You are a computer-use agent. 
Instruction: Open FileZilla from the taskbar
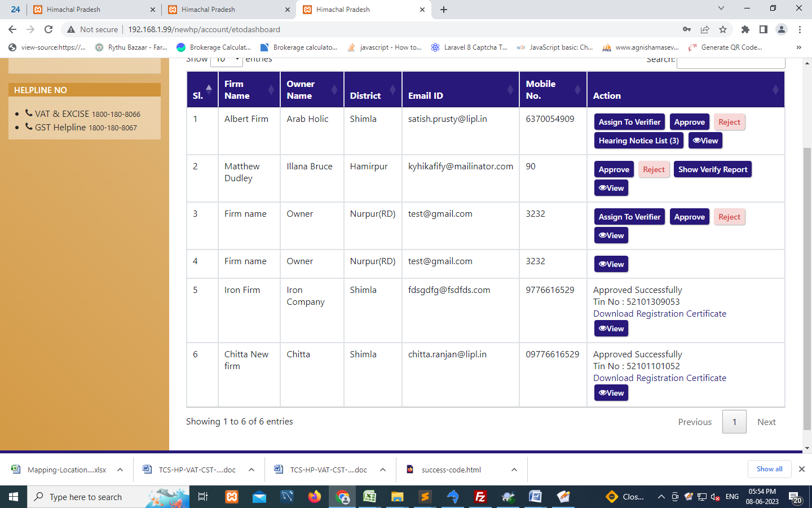pos(480,497)
